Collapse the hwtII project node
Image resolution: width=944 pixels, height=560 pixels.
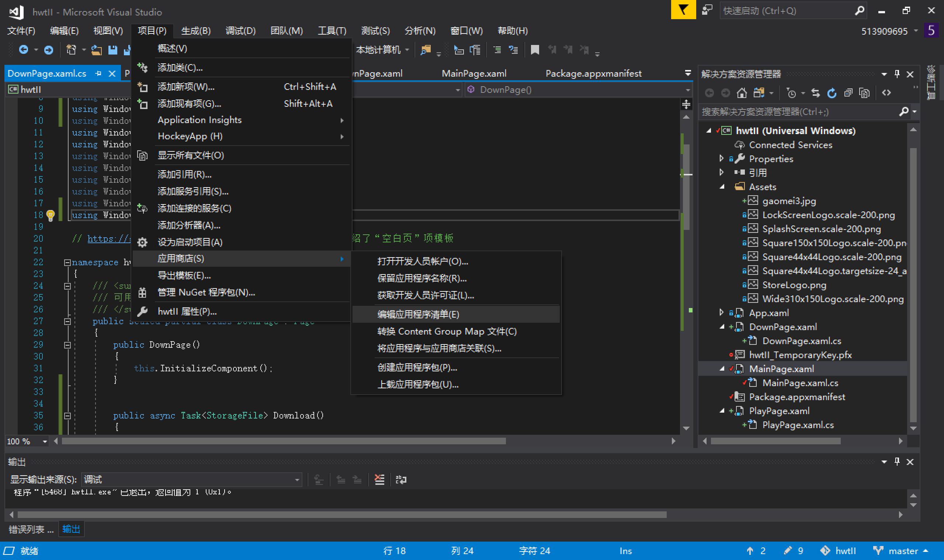click(709, 130)
